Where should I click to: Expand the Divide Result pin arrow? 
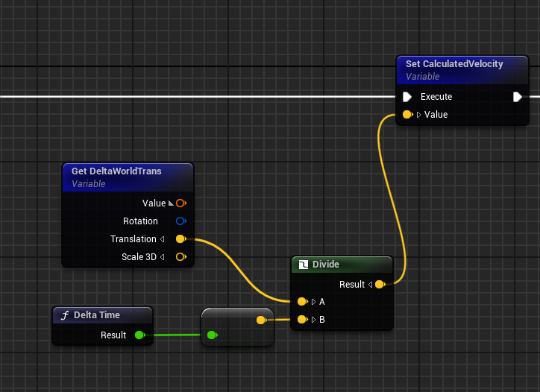pos(370,284)
